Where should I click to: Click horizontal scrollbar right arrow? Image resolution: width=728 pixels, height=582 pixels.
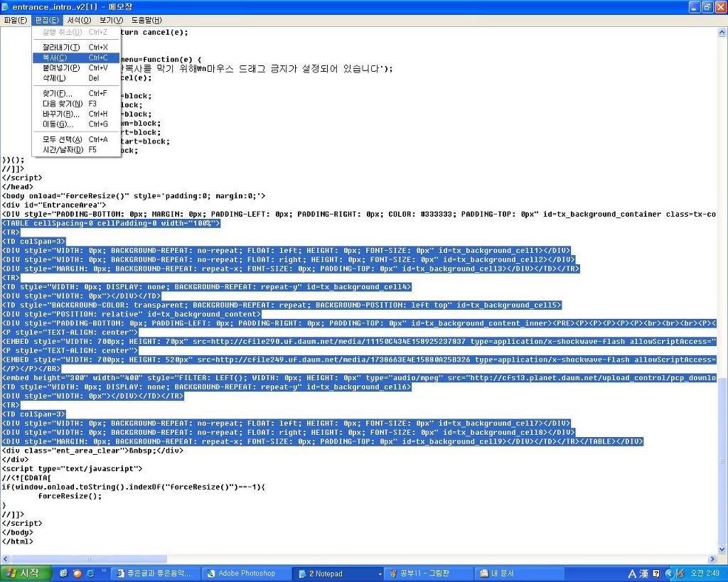[x=712, y=559]
